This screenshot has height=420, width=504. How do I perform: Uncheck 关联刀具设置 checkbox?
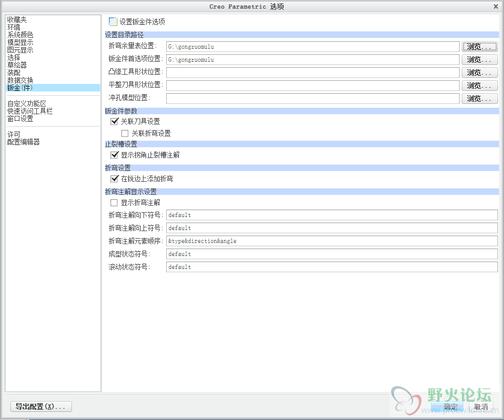click(x=114, y=121)
